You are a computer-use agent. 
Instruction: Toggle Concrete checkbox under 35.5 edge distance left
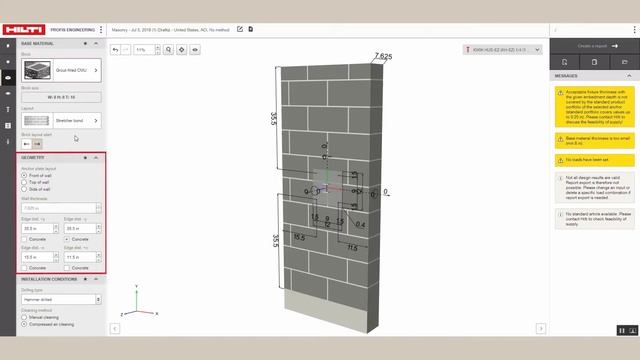tap(24, 239)
